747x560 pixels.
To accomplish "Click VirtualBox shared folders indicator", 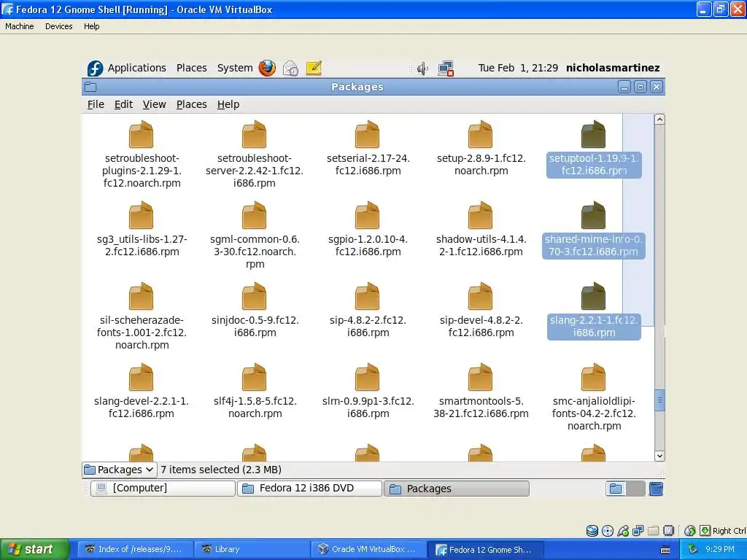I will pos(653,531).
